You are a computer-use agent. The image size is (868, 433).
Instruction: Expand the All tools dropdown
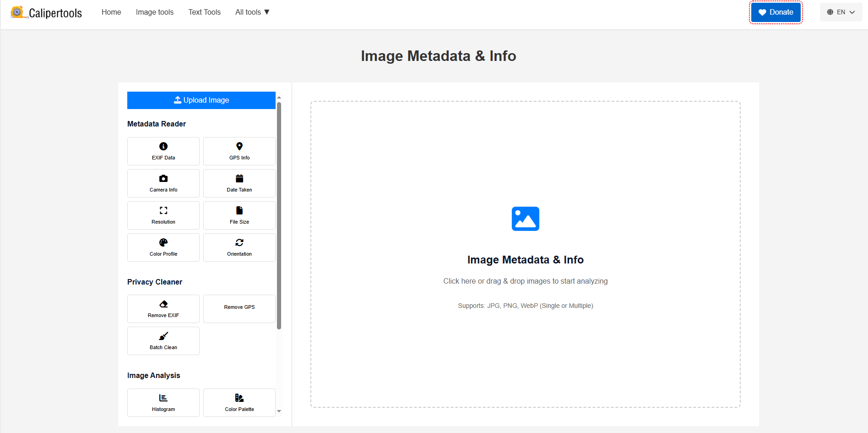pos(252,12)
